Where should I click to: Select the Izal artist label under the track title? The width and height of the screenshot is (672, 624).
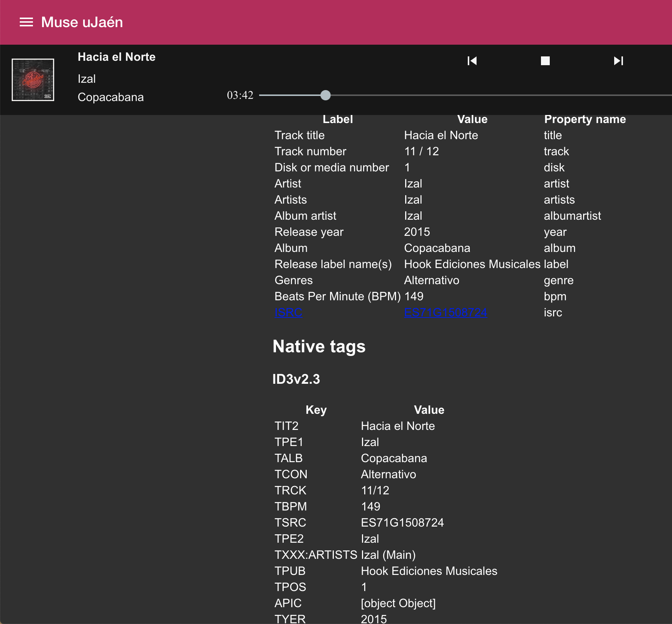click(86, 79)
